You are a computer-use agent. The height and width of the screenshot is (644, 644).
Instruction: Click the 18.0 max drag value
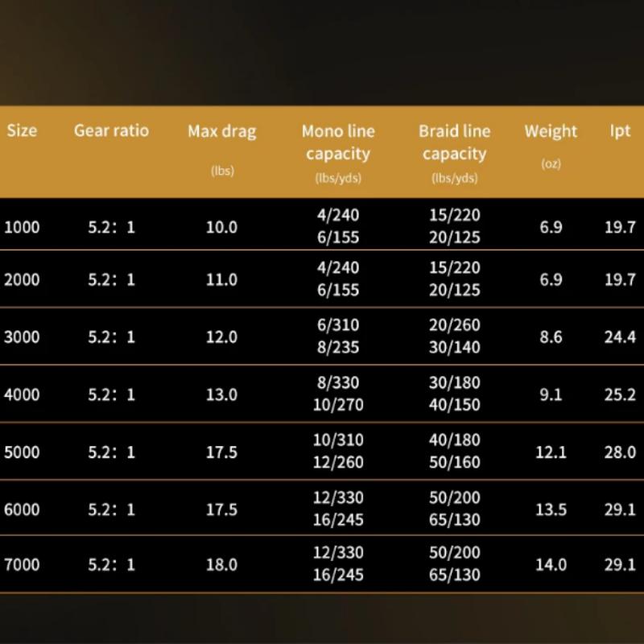point(221,564)
